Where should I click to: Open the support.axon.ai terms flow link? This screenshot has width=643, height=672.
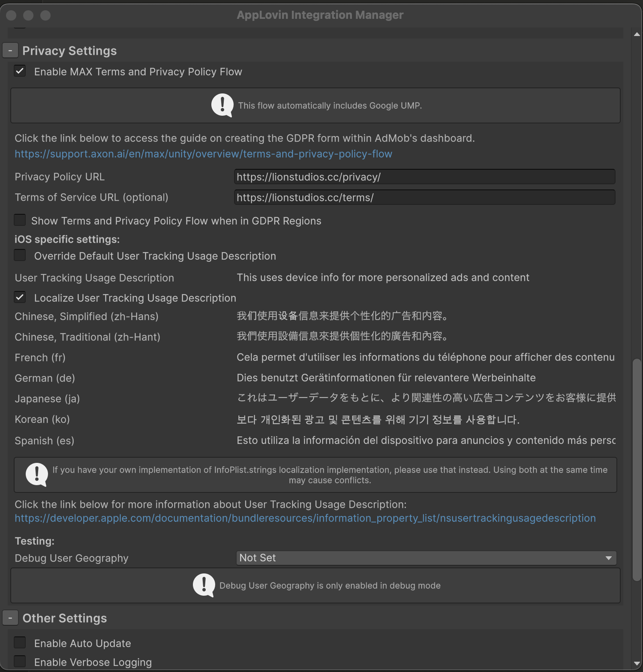click(203, 154)
